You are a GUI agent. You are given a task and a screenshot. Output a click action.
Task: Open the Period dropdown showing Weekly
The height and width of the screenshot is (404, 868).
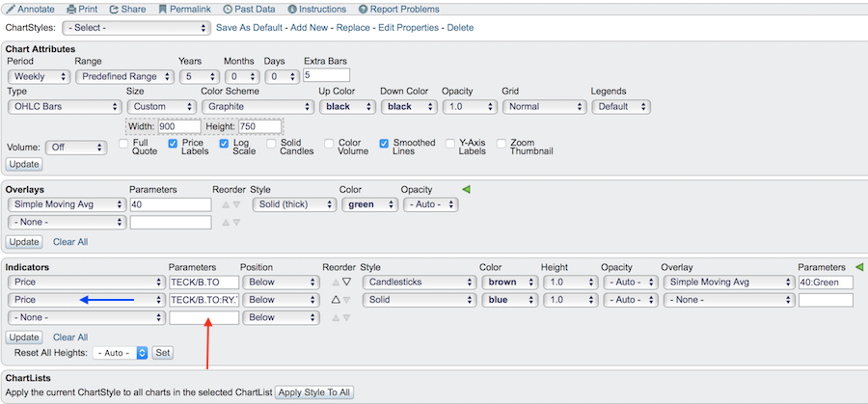[39, 76]
